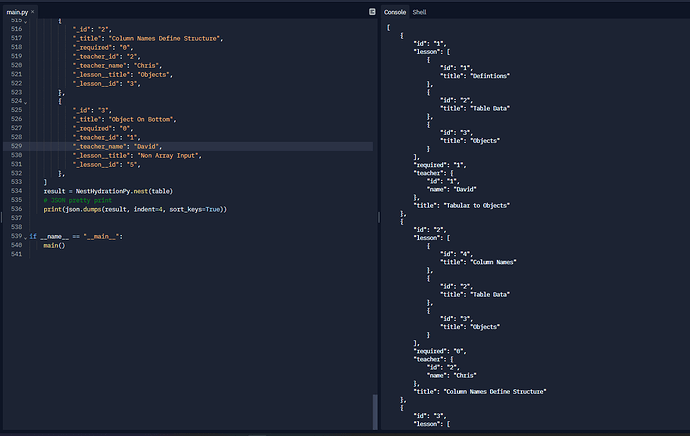Image resolution: width=690 pixels, height=436 pixels.
Task: Click "title": "Defintions" in the console output
Action: point(475,76)
